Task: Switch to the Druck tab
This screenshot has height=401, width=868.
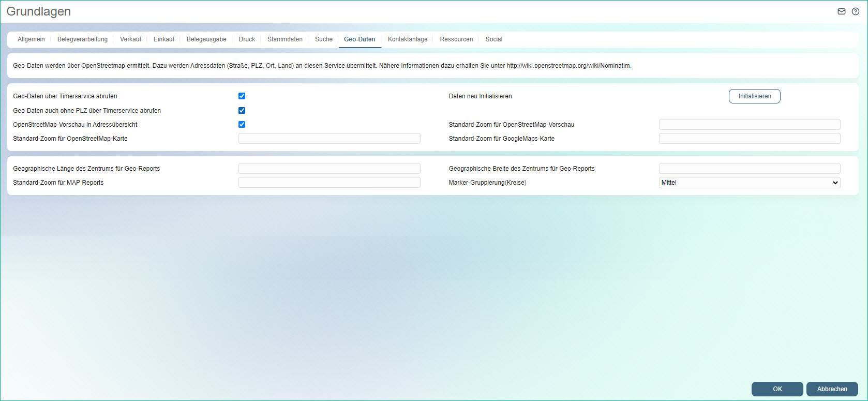Action: [x=247, y=39]
